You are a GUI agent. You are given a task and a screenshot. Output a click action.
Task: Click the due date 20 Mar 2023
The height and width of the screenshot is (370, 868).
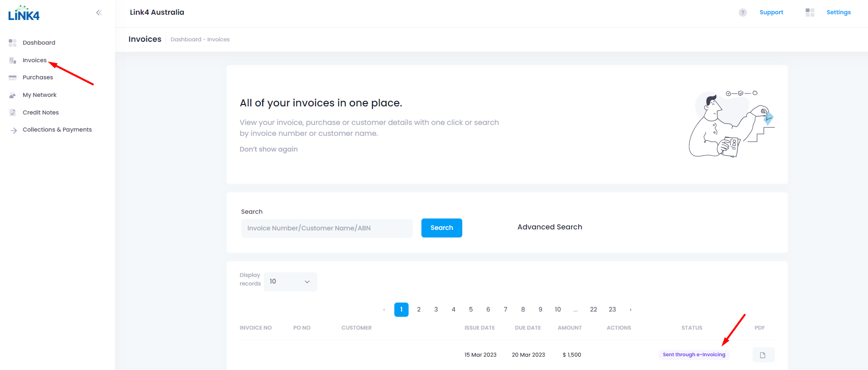(528, 355)
